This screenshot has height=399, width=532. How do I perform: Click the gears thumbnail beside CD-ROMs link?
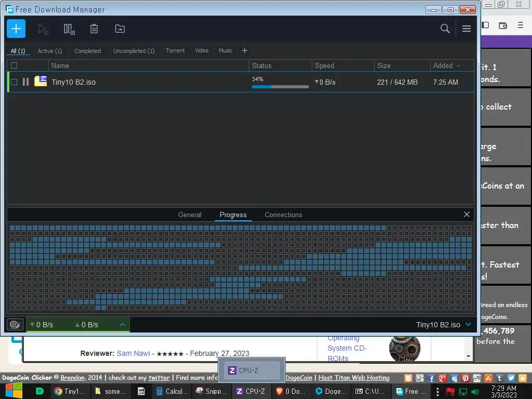[x=405, y=349]
